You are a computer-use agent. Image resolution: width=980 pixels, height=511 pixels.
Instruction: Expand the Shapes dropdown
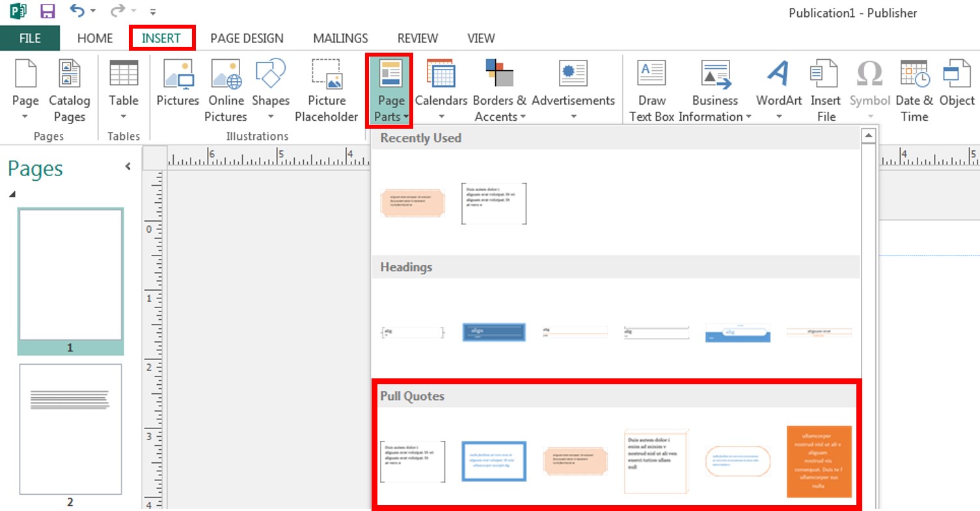coord(271,117)
